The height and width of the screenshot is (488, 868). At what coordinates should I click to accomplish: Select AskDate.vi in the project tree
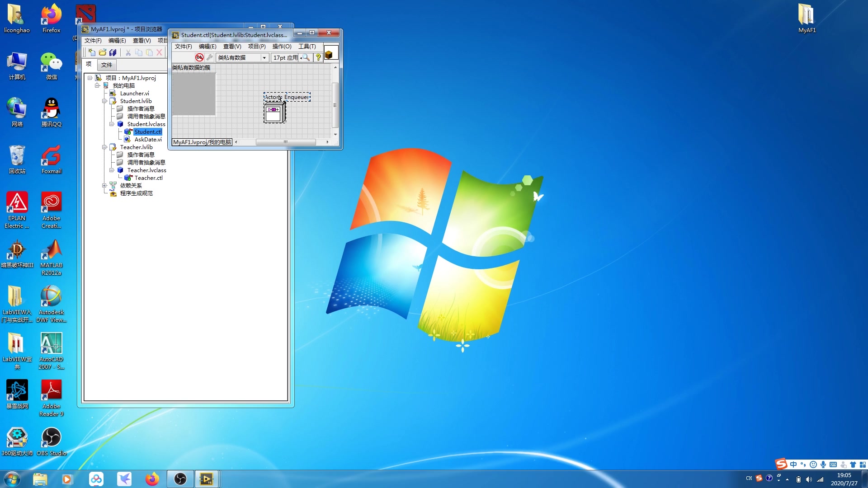click(x=148, y=140)
